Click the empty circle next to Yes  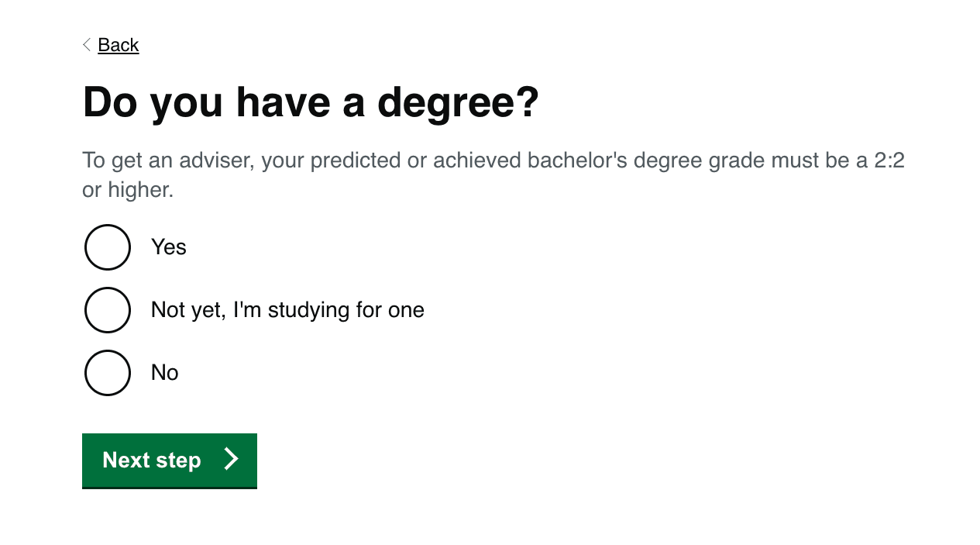click(x=108, y=247)
